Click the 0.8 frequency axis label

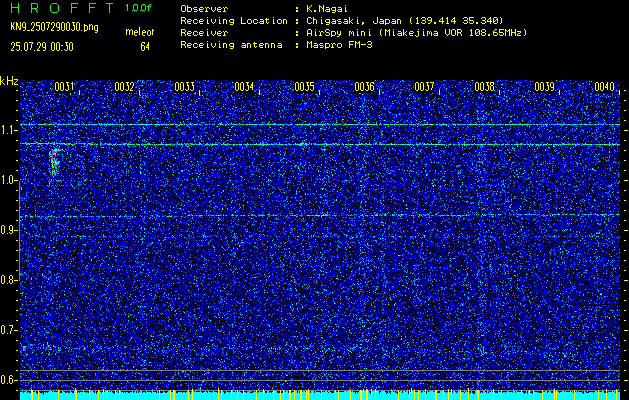[x=9, y=280]
